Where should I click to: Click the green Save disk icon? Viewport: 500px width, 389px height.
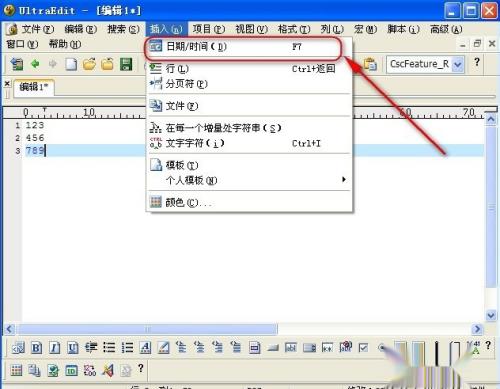pyautogui.click(x=126, y=64)
